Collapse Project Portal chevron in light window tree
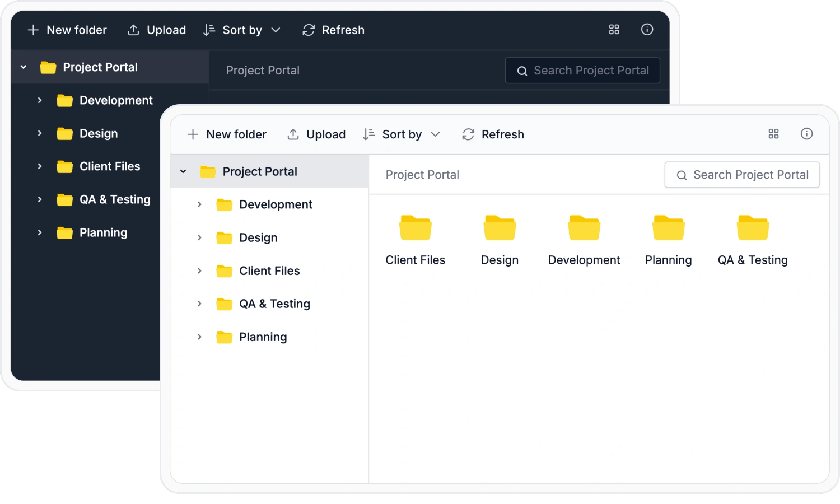840x504 pixels. click(183, 171)
